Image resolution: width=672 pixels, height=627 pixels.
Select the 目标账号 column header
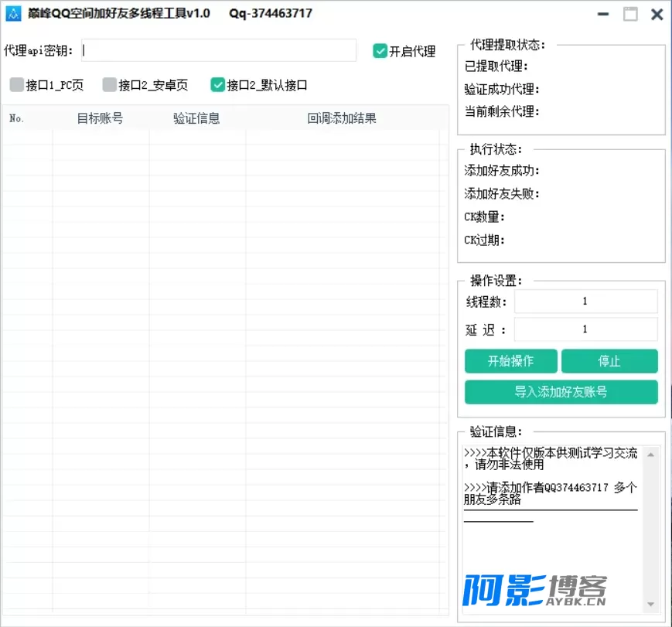click(x=100, y=118)
